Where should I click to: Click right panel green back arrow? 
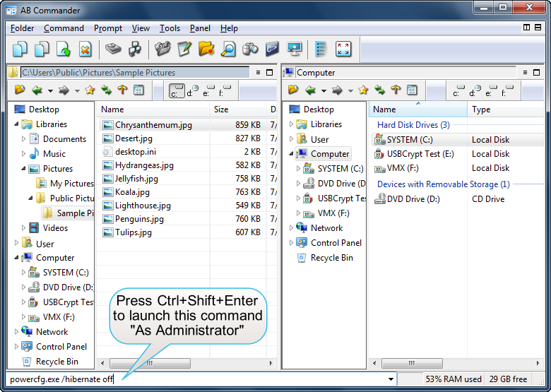coord(311,90)
